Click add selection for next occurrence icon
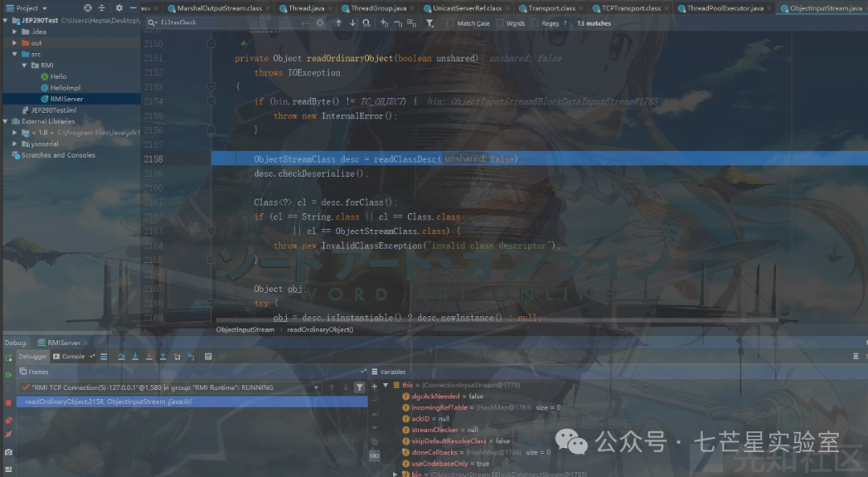This screenshot has height=477, width=868. 384,23
